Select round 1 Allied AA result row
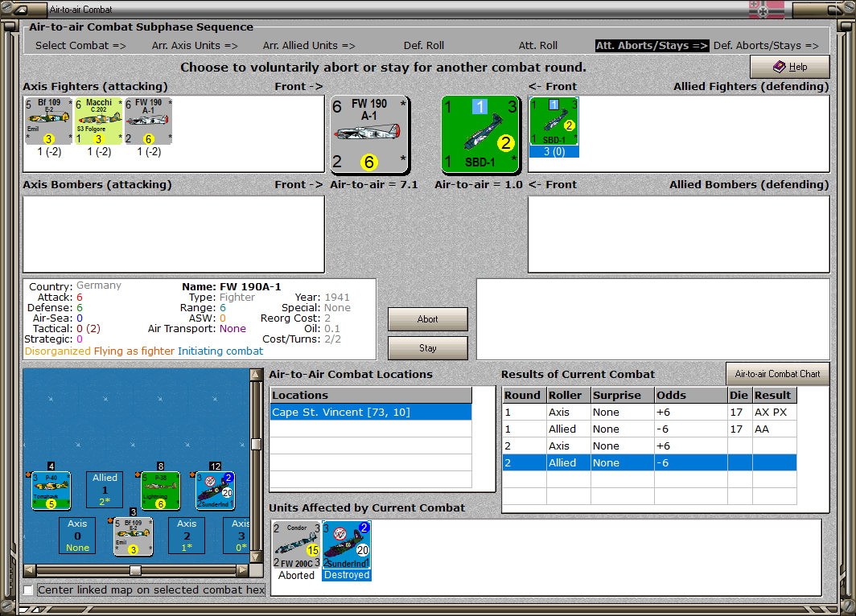The width and height of the screenshot is (856, 616). [649, 429]
